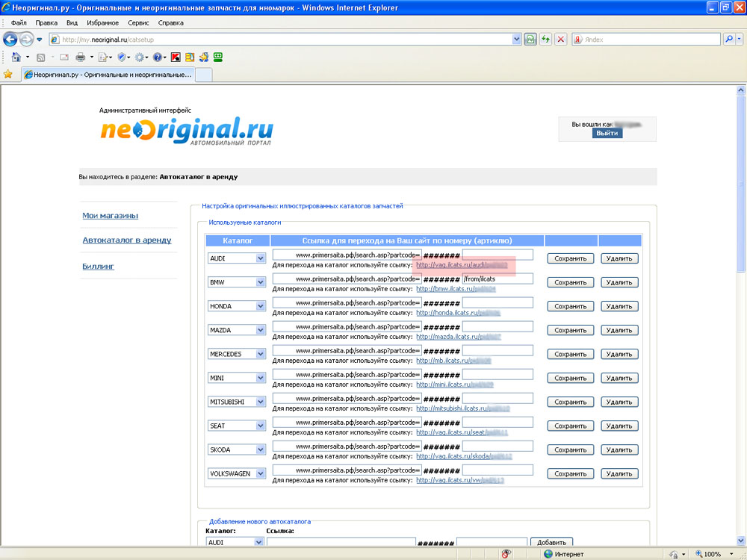The height and width of the screenshot is (560, 747).
Task: Open the address bar history dropdown
Action: [516, 40]
